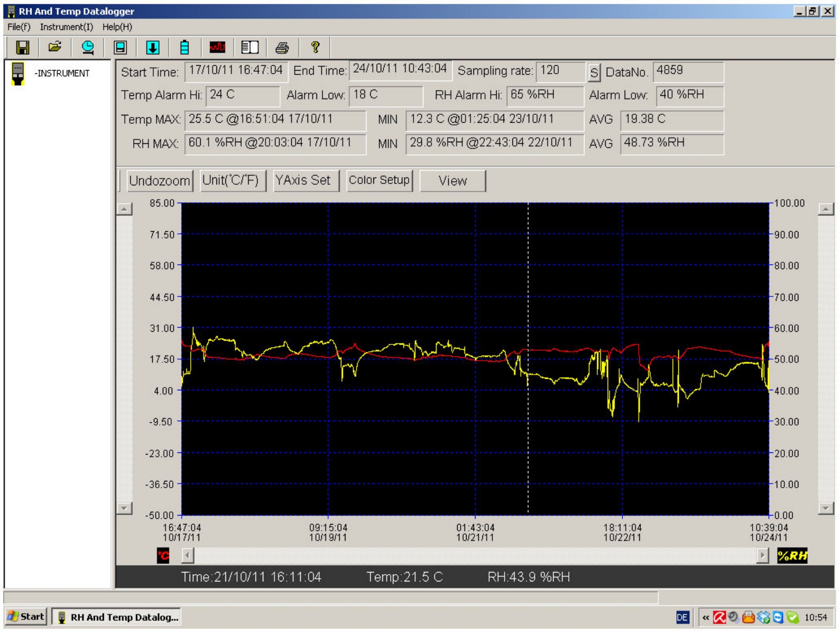Click the printer icon in toolbar
This screenshot has height=632, width=840.
[x=282, y=48]
